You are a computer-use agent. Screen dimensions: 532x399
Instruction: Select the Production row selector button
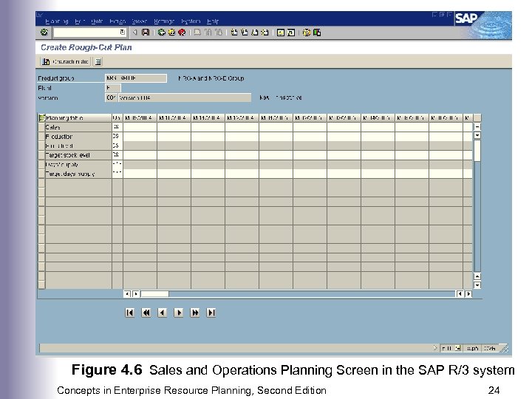point(41,137)
